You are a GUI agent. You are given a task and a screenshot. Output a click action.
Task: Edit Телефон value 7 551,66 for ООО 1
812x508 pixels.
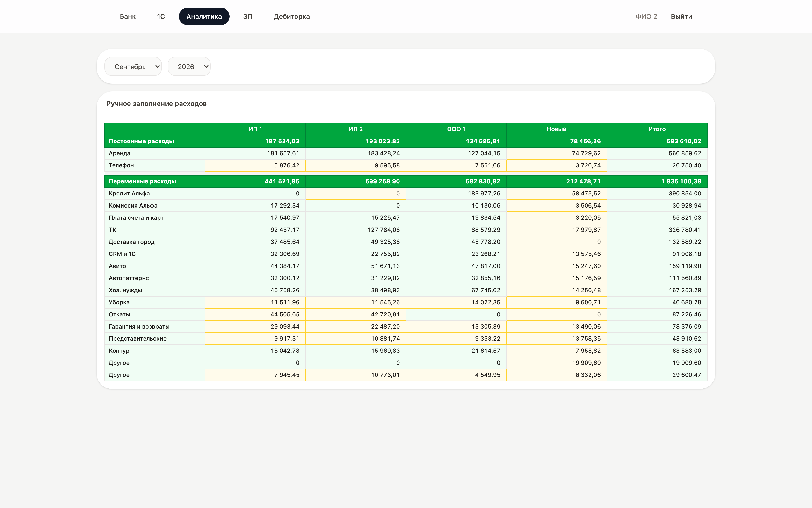click(x=456, y=165)
